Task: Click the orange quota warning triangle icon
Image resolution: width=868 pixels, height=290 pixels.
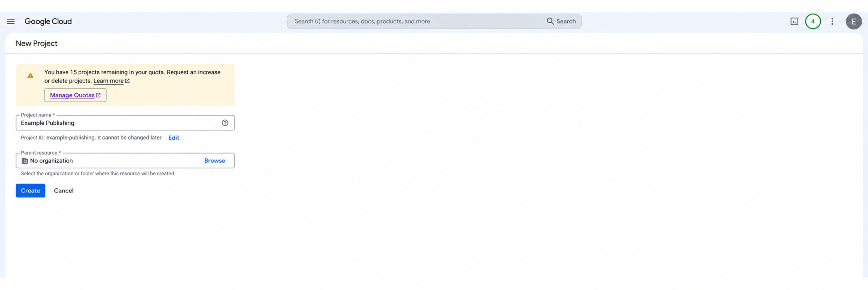Action: (x=30, y=75)
